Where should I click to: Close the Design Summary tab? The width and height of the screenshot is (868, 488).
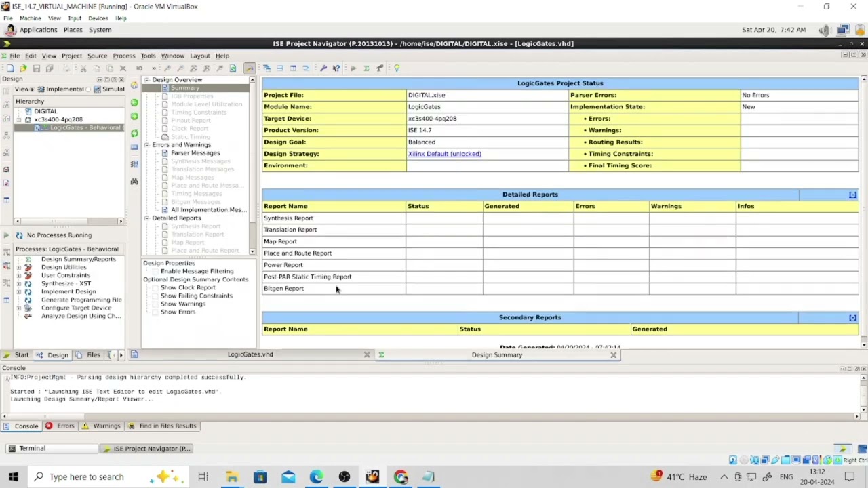614,354
